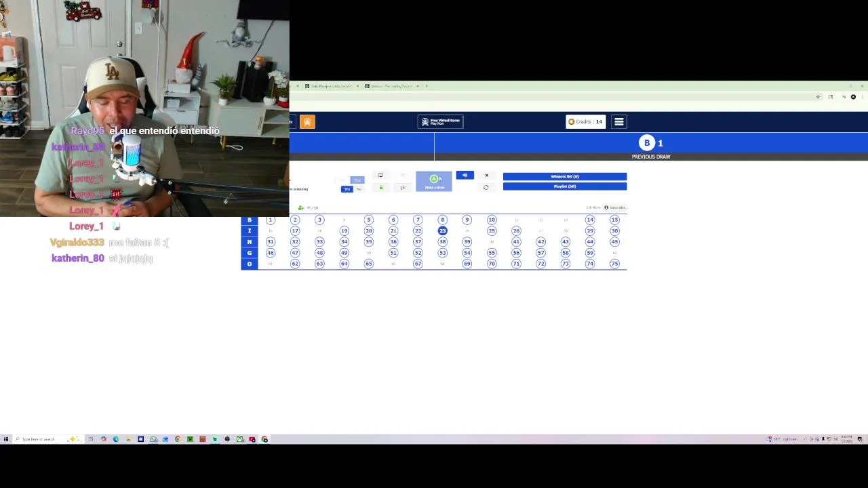Click the N row header cell
Viewport: 868px width, 488px height.
(x=249, y=241)
